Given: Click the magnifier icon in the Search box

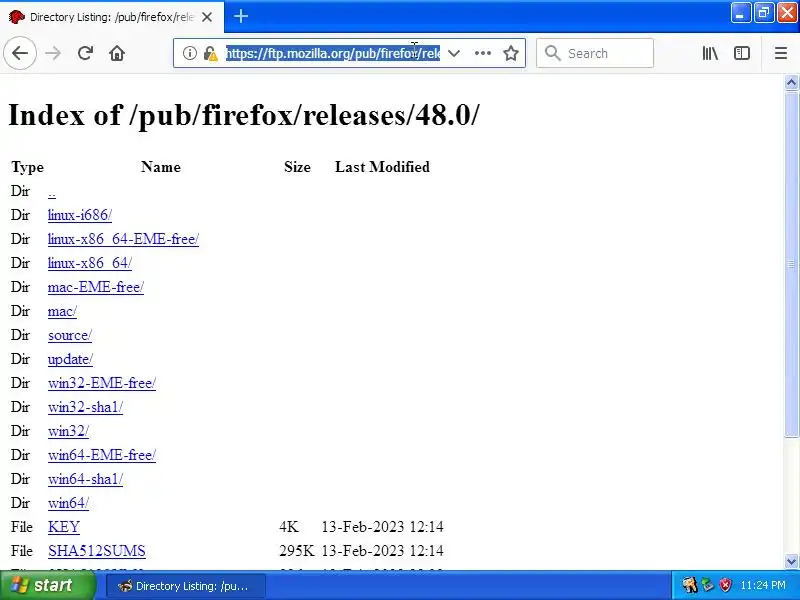Looking at the screenshot, I should pyautogui.click(x=553, y=53).
